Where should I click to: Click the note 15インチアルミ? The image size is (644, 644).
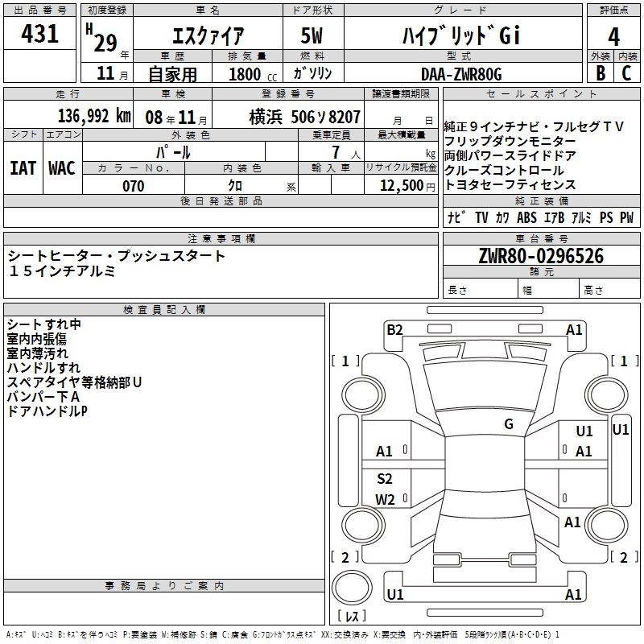click(62, 271)
